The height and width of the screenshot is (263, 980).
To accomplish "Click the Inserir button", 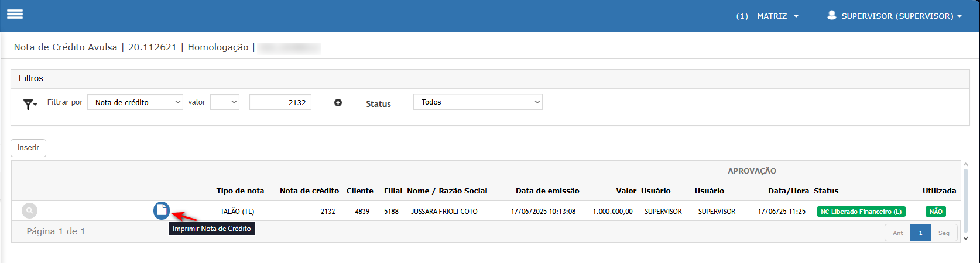I will 28,148.
